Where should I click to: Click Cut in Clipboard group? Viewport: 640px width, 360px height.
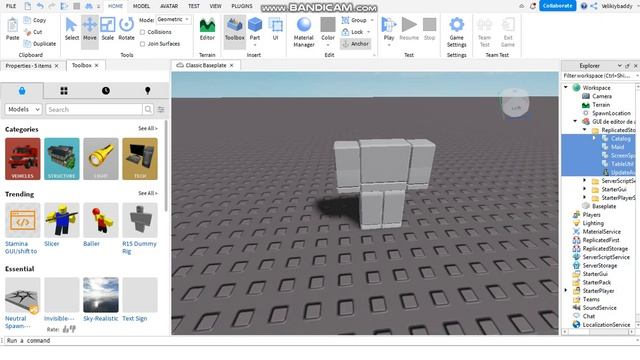click(33, 32)
